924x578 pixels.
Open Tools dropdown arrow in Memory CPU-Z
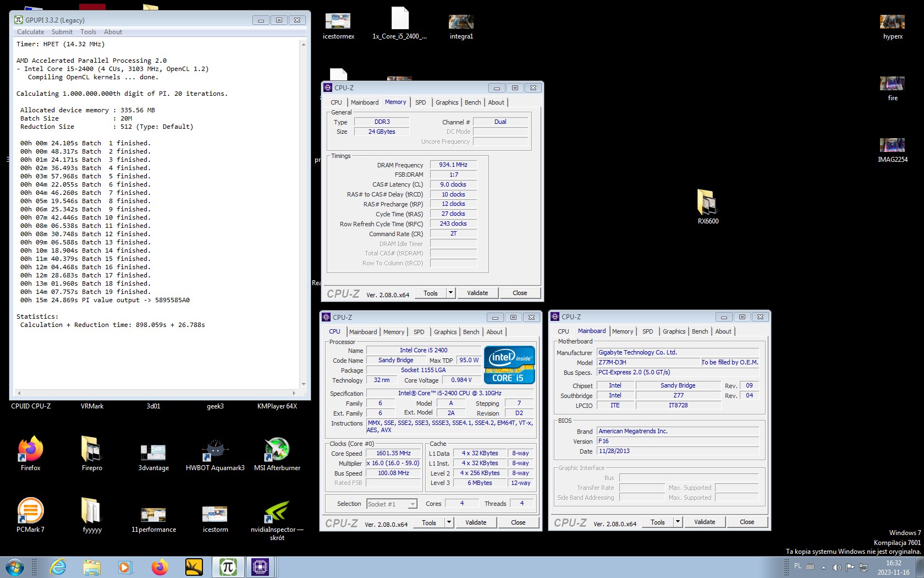[x=450, y=293]
